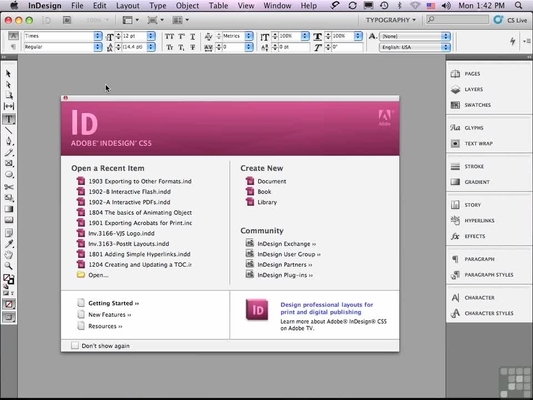533x400 pixels.
Task: Toggle Subscript formatting button
Action: pos(182,47)
